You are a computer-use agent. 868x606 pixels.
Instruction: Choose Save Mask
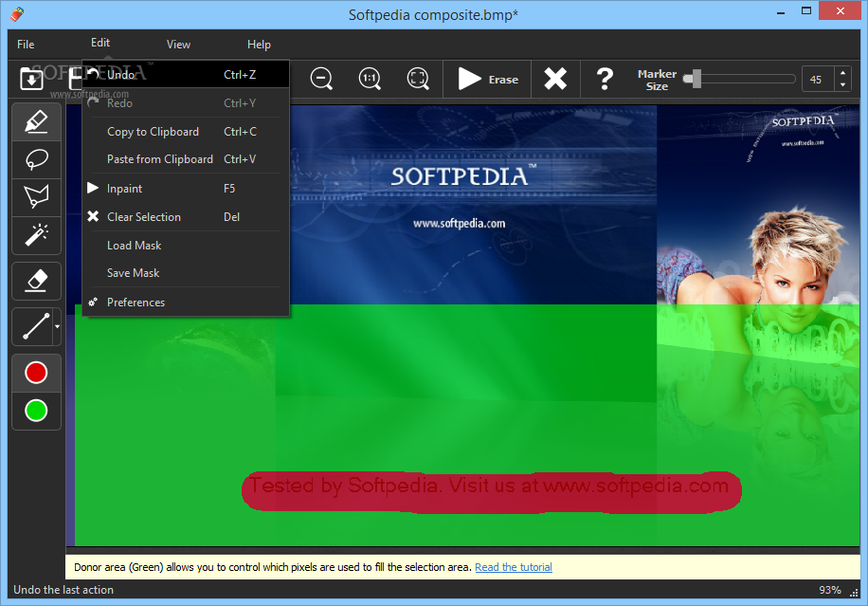point(186,272)
